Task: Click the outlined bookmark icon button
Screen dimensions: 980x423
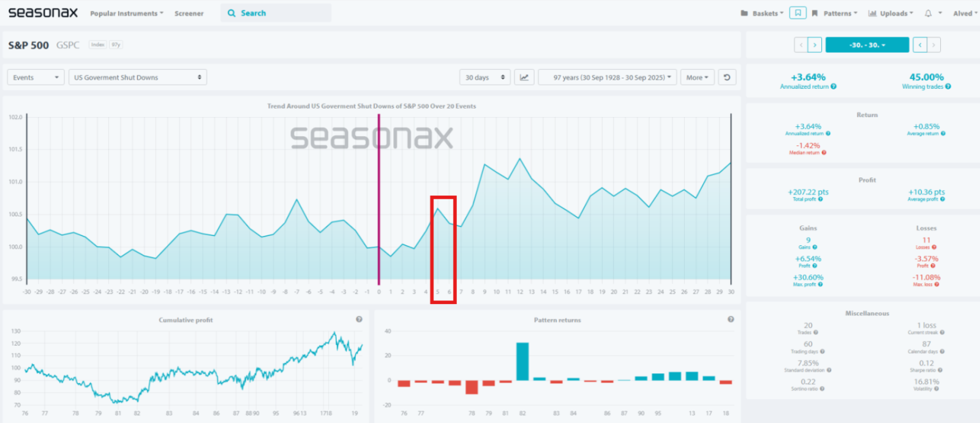Action: click(797, 13)
